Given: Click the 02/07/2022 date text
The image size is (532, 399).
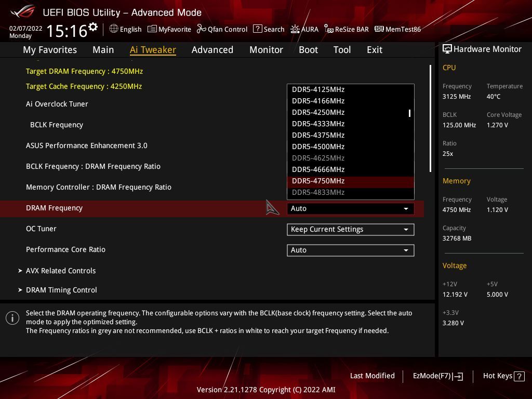Looking at the screenshot, I should 26,29.
